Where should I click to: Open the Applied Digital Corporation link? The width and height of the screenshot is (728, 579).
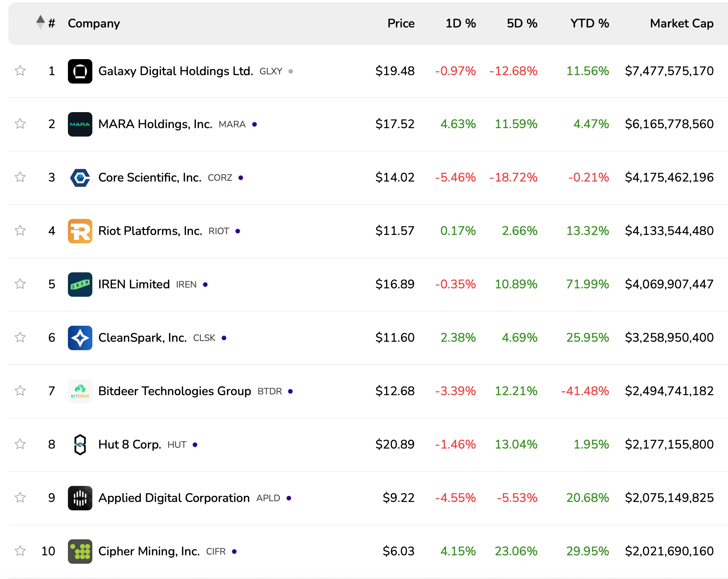174,498
